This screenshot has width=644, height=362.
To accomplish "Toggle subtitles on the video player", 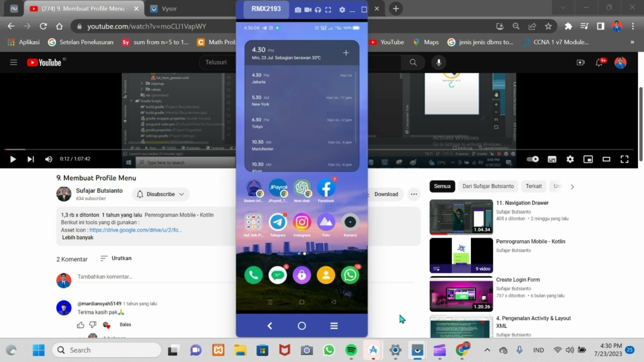I will [x=552, y=159].
